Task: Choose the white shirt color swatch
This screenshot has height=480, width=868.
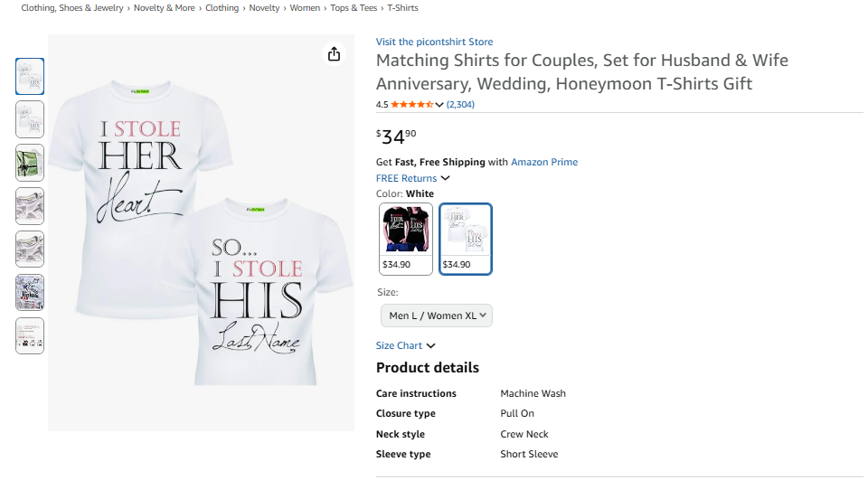Action: pos(466,239)
